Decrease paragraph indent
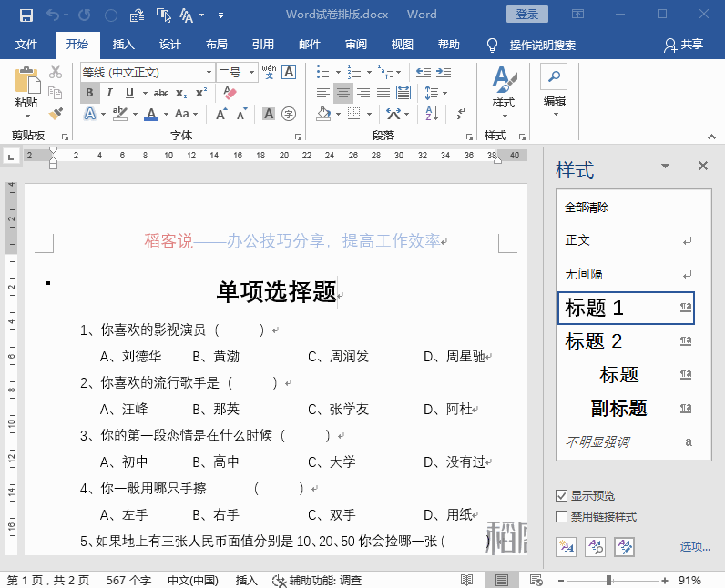Screen dimensions: 725x588 [x=424, y=72]
